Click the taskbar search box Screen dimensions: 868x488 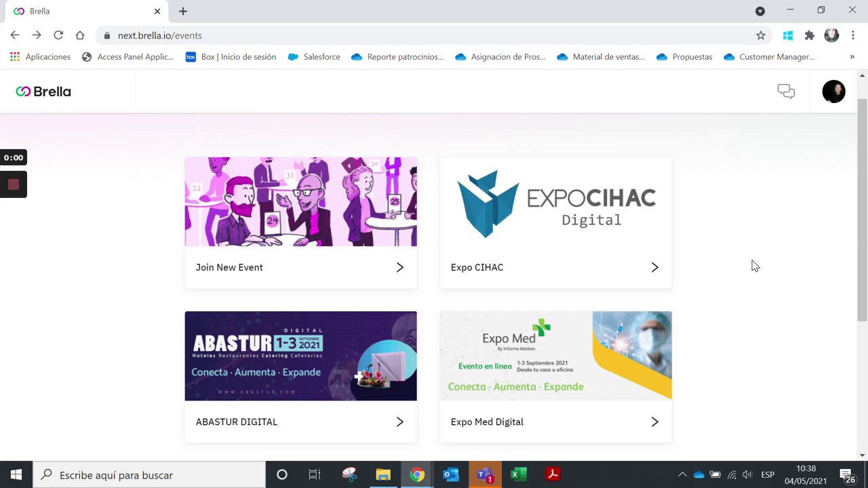pos(149,475)
